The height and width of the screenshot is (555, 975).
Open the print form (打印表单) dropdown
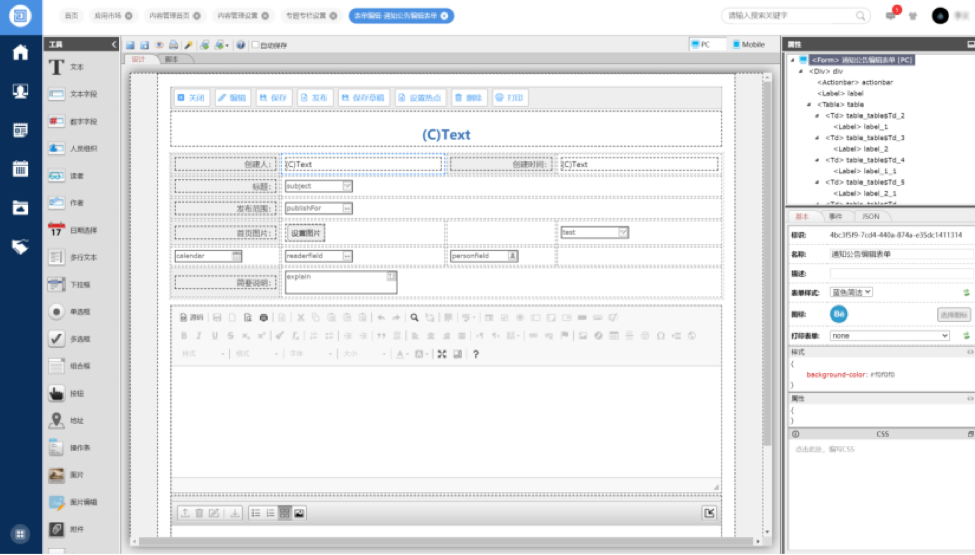point(889,336)
